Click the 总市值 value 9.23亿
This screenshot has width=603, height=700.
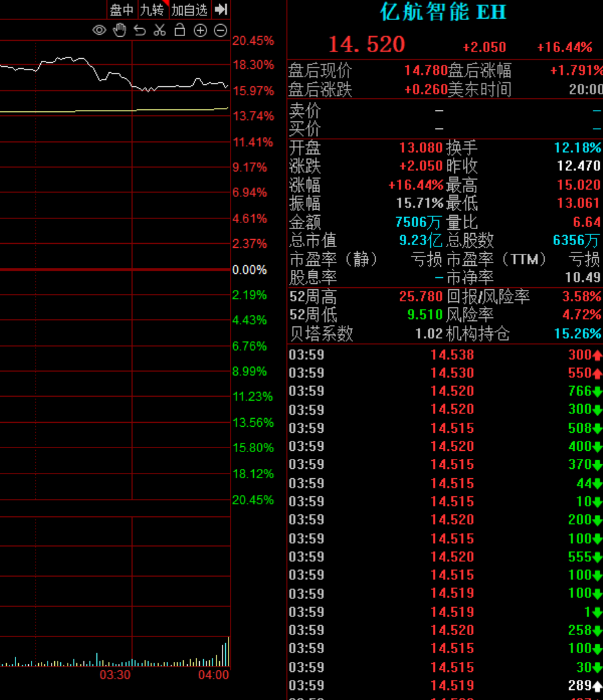pyautogui.click(x=421, y=240)
